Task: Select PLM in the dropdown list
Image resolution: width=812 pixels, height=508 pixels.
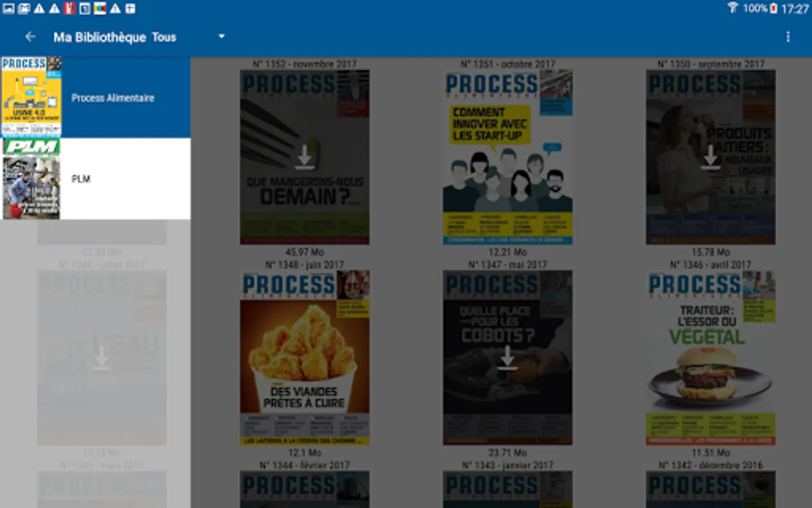Action: coord(95,179)
